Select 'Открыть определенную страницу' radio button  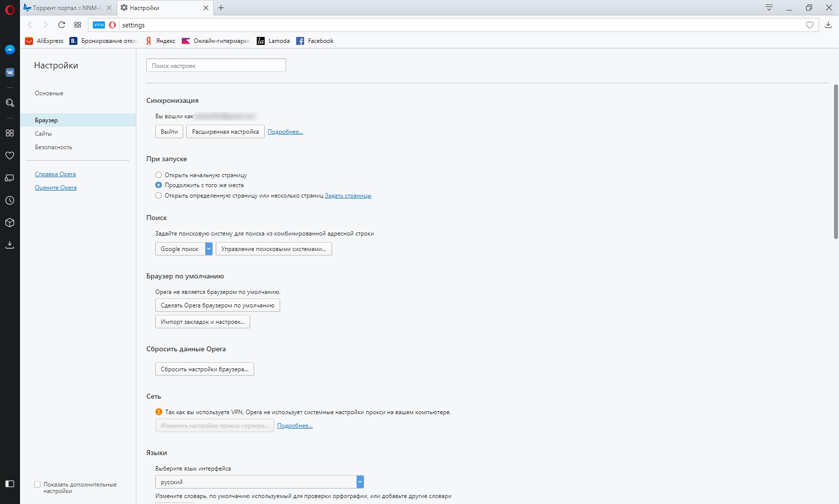click(x=158, y=196)
